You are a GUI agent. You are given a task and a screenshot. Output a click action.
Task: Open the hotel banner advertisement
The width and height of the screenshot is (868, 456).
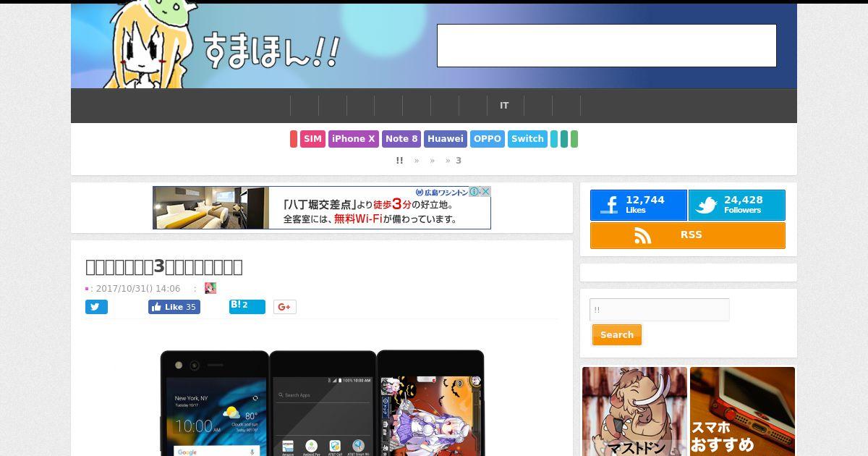[x=322, y=208]
